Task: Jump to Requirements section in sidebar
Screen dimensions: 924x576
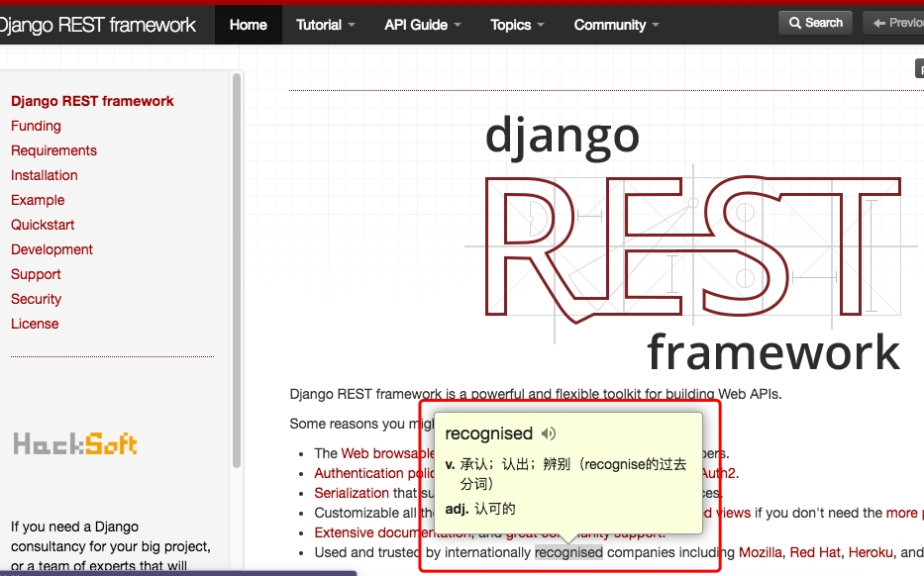Action: tap(53, 150)
